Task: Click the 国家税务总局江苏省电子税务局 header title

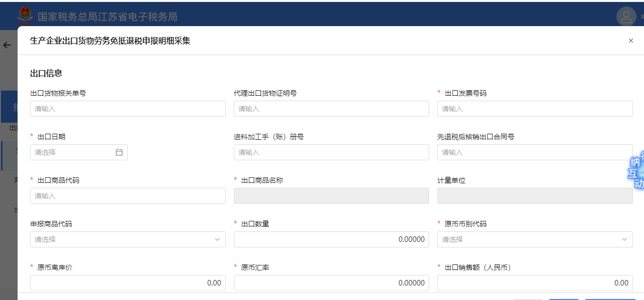Action: tap(108, 17)
